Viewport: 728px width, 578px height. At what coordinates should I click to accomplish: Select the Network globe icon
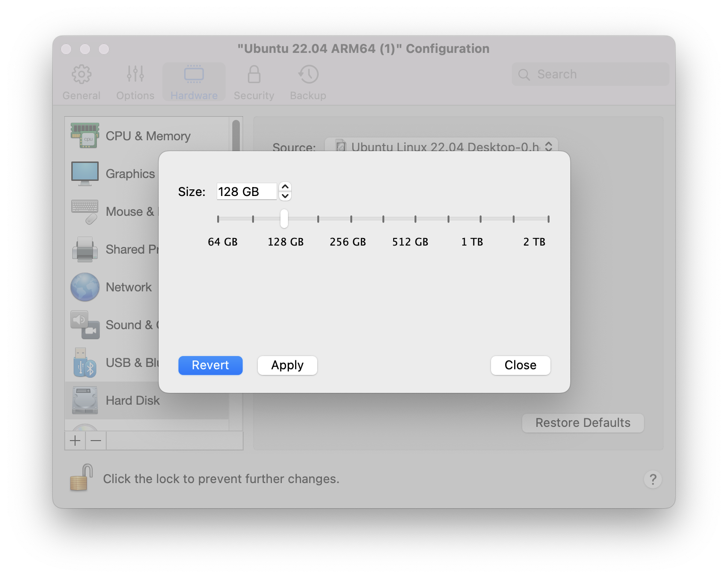(85, 287)
